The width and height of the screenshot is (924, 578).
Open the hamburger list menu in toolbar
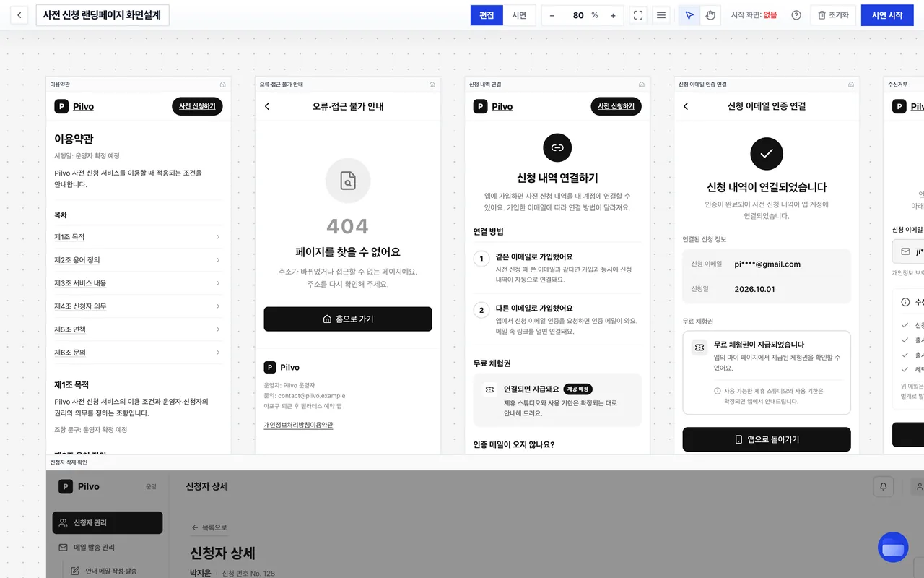[x=661, y=15]
